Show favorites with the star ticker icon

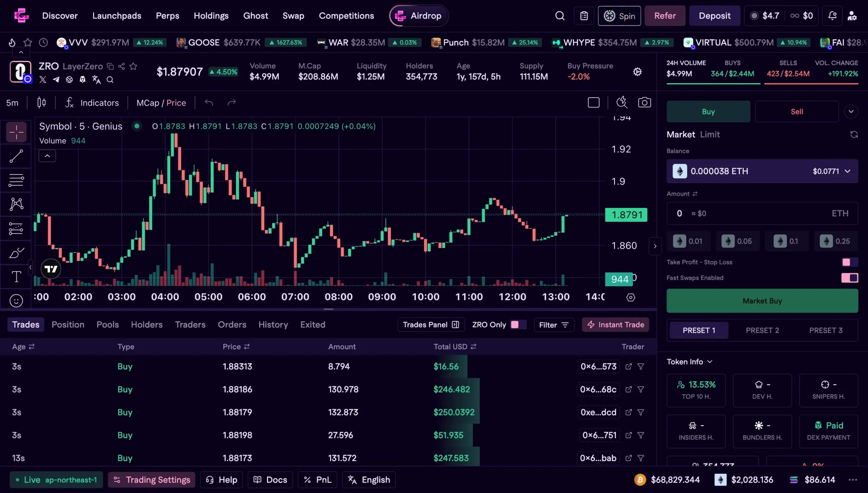pyautogui.click(x=28, y=42)
